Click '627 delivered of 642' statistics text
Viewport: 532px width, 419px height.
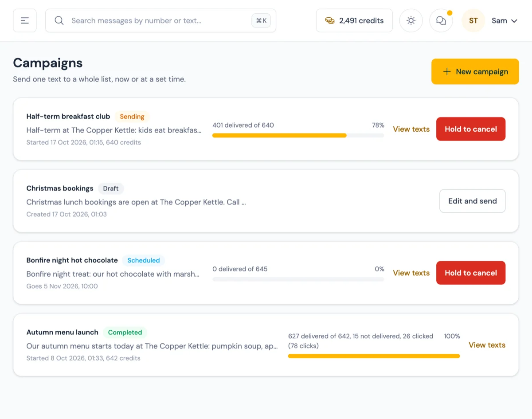(x=361, y=341)
